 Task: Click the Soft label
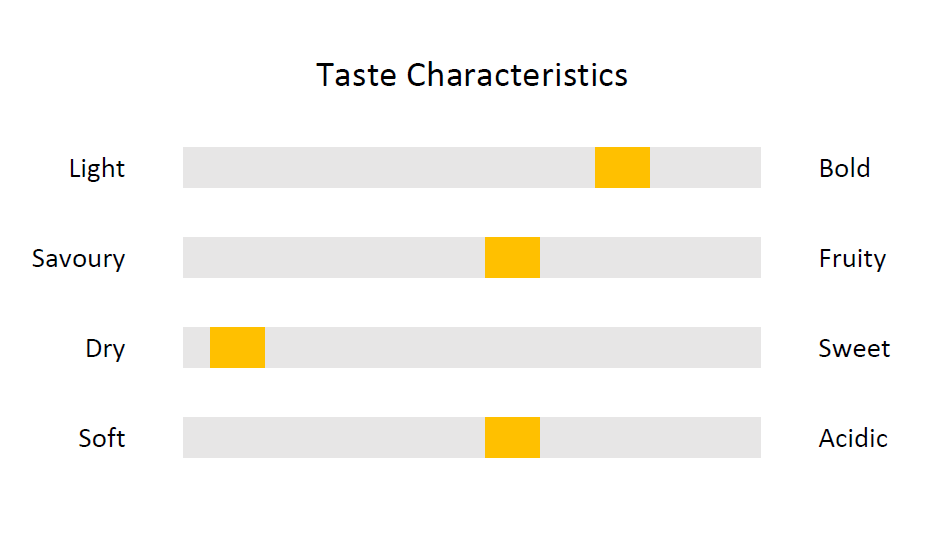(101, 438)
